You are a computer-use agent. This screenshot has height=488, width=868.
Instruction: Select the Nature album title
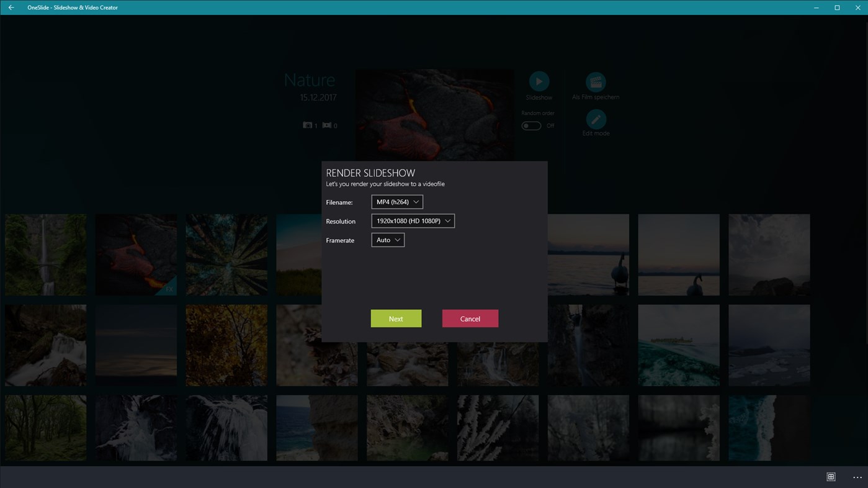point(309,79)
